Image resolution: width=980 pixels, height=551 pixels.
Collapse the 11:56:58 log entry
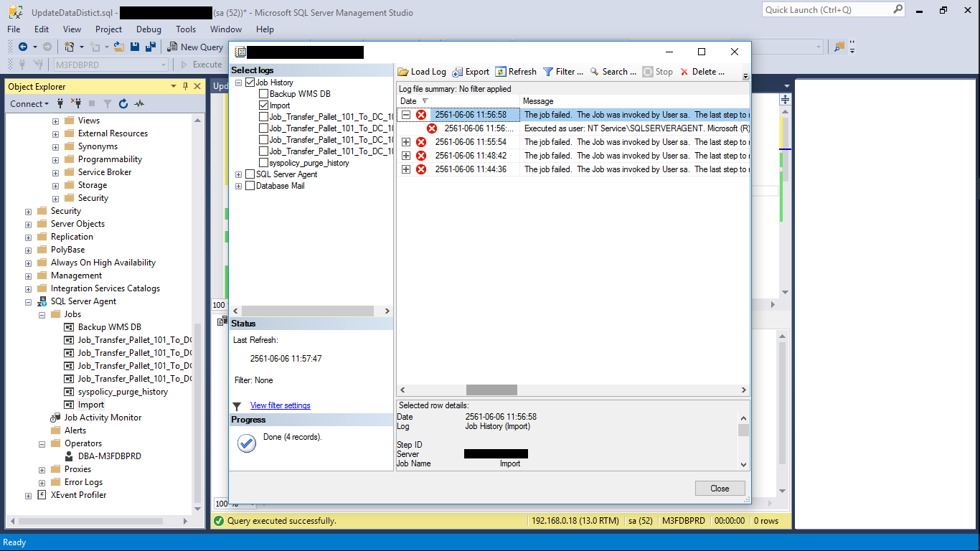coord(406,115)
